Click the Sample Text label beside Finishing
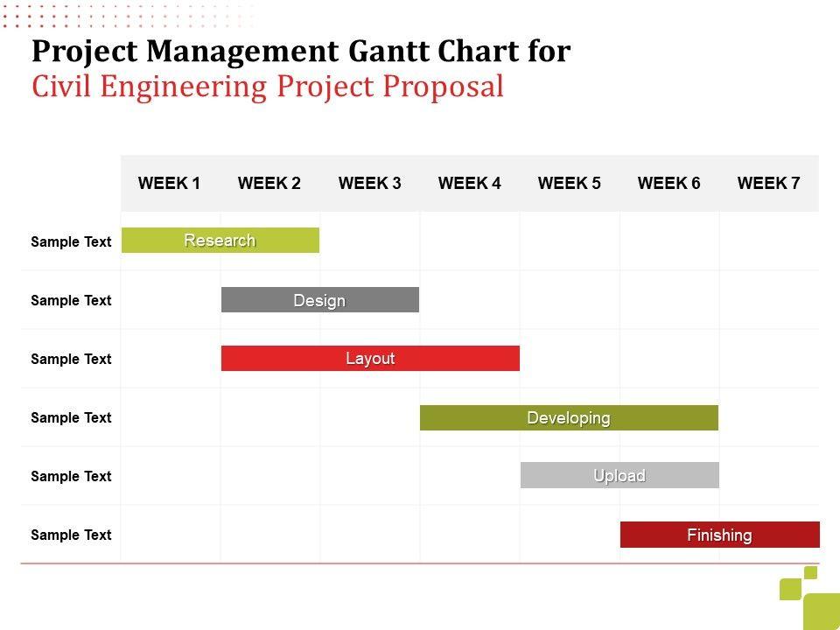The image size is (840, 630). pos(71,535)
